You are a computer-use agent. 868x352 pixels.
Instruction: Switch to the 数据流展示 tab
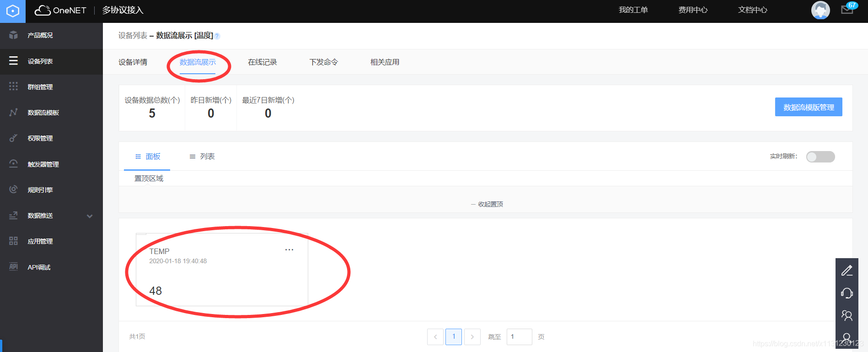coord(198,62)
